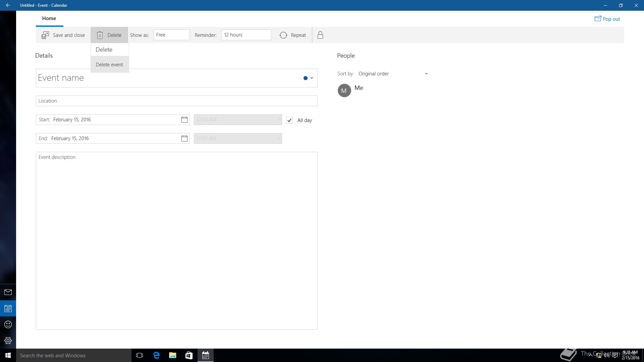The height and width of the screenshot is (362, 644).
Task: Open End date calendar picker icon
Action: tap(184, 138)
